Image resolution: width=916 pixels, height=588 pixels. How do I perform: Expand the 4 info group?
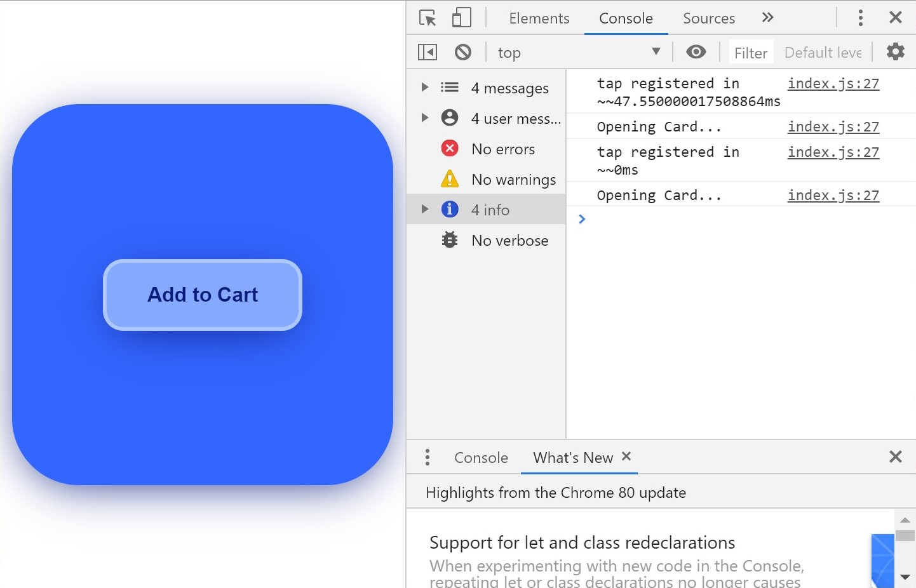coord(425,209)
